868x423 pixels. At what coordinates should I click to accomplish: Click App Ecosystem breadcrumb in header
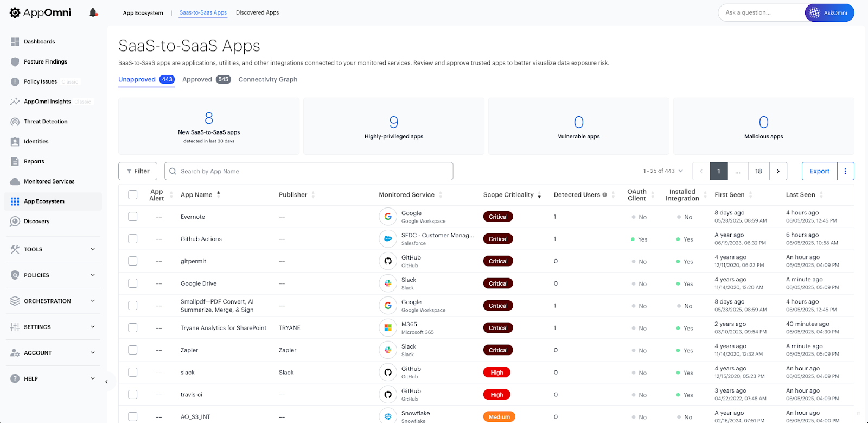pyautogui.click(x=143, y=13)
